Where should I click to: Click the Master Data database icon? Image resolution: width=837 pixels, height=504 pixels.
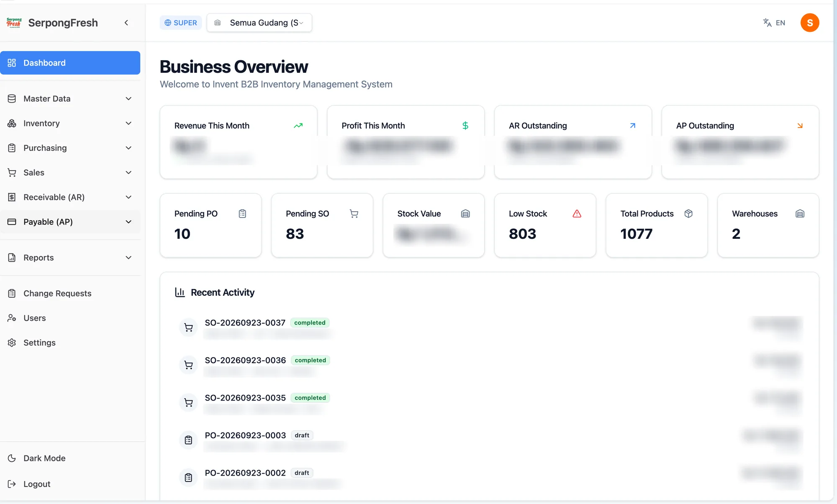tap(12, 99)
